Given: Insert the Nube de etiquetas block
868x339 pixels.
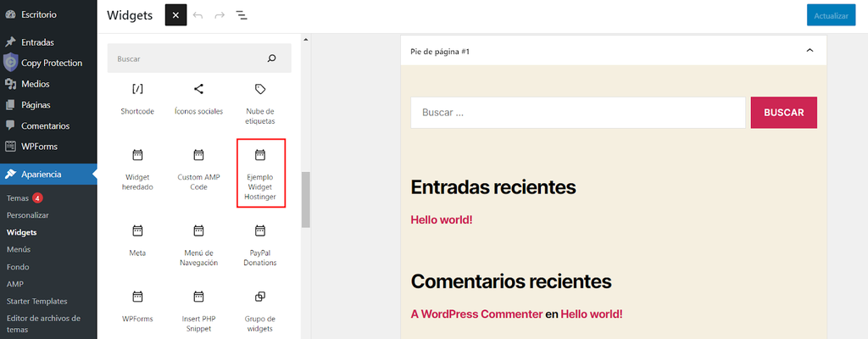Looking at the screenshot, I should point(260,103).
